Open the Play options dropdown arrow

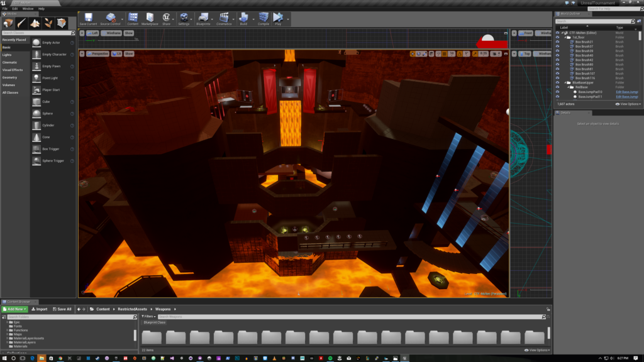point(288,19)
